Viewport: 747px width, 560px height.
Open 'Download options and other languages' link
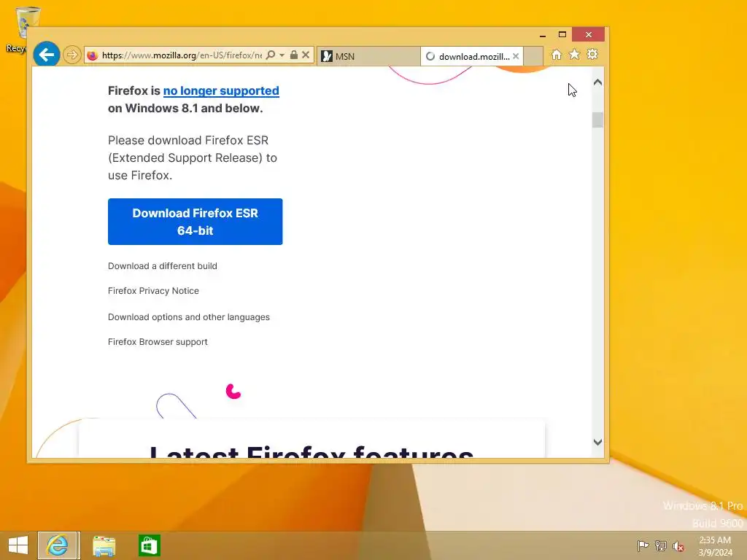pos(189,316)
